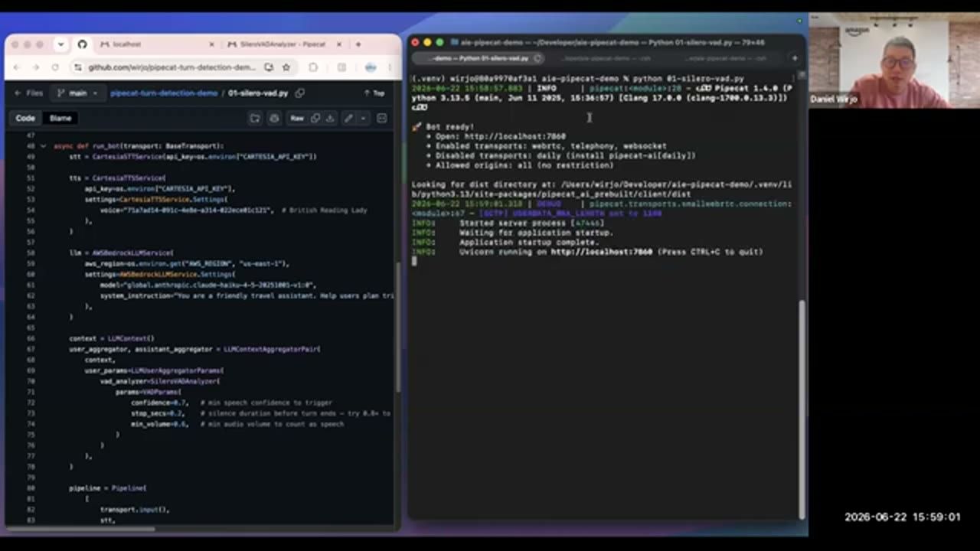This screenshot has height=551, width=980.
Task: Toggle the browser side panel
Action: (x=341, y=67)
